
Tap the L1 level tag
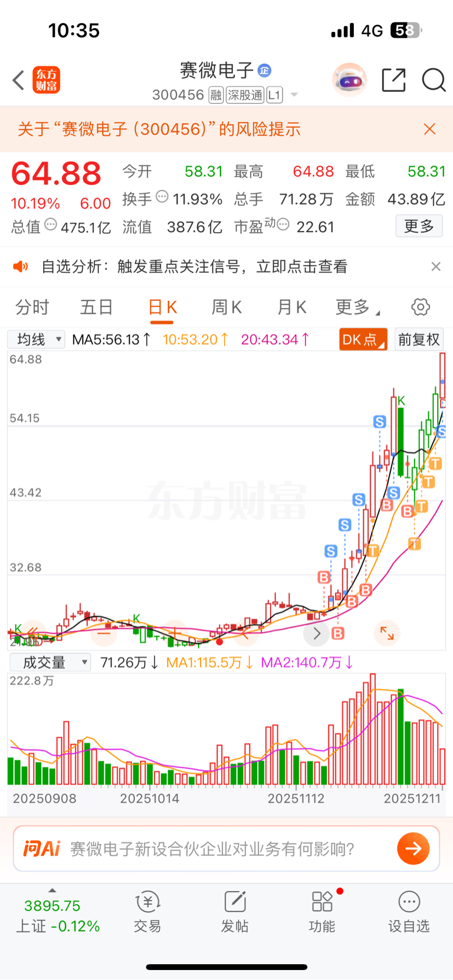point(274,95)
